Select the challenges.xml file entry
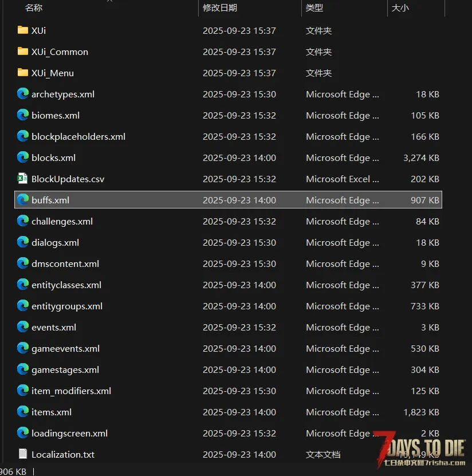 click(62, 221)
